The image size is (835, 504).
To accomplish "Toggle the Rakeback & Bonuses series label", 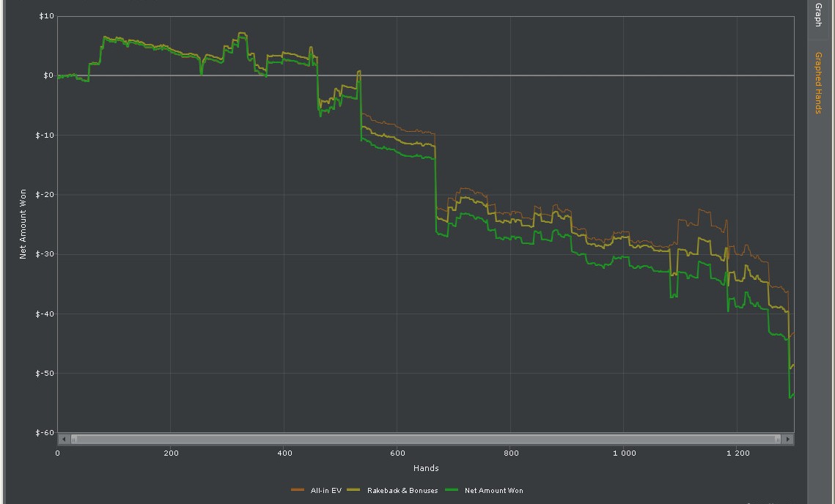I will pos(402,491).
